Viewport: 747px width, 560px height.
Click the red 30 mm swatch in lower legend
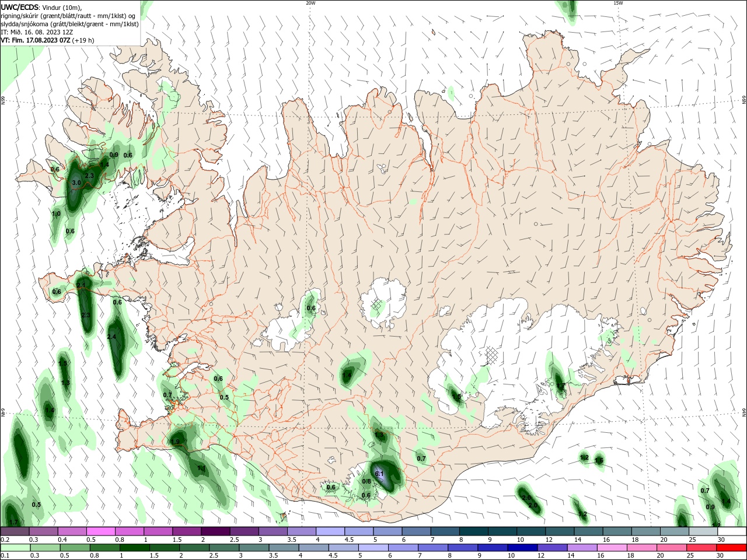click(x=732, y=548)
